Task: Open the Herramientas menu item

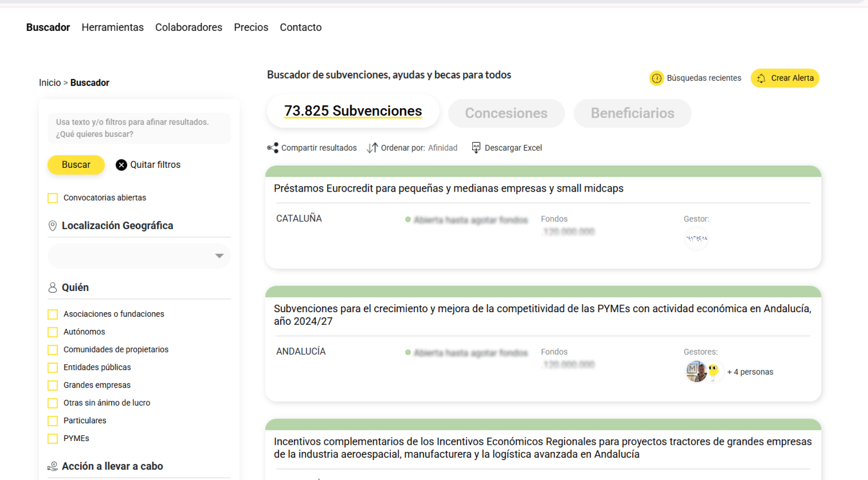Action: 113,27
